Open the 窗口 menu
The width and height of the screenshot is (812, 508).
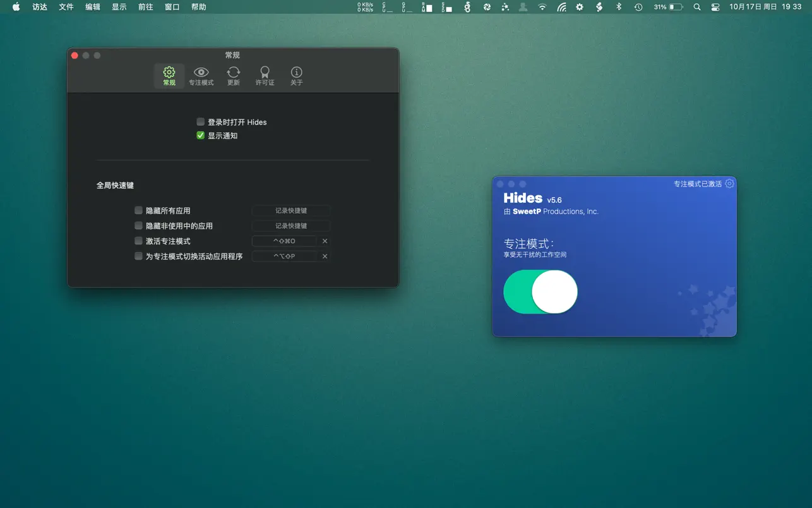tap(172, 7)
